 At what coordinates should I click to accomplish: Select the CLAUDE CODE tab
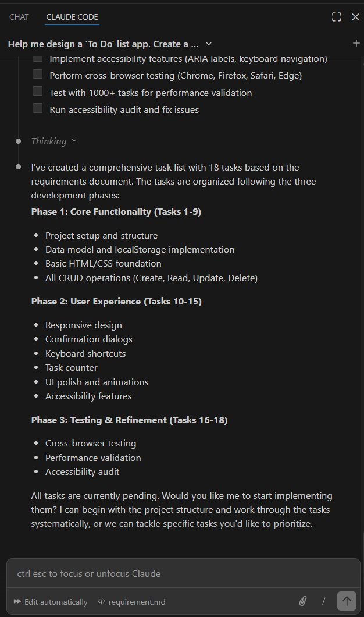point(72,17)
